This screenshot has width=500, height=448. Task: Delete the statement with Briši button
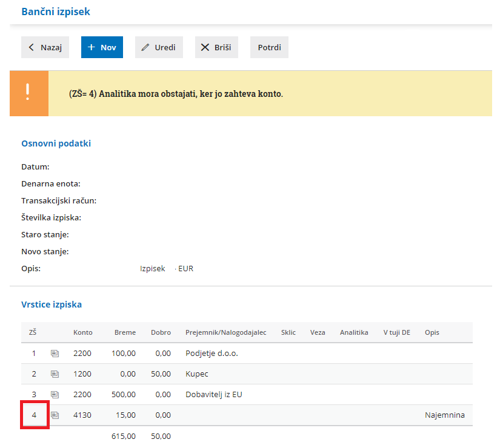216,47
